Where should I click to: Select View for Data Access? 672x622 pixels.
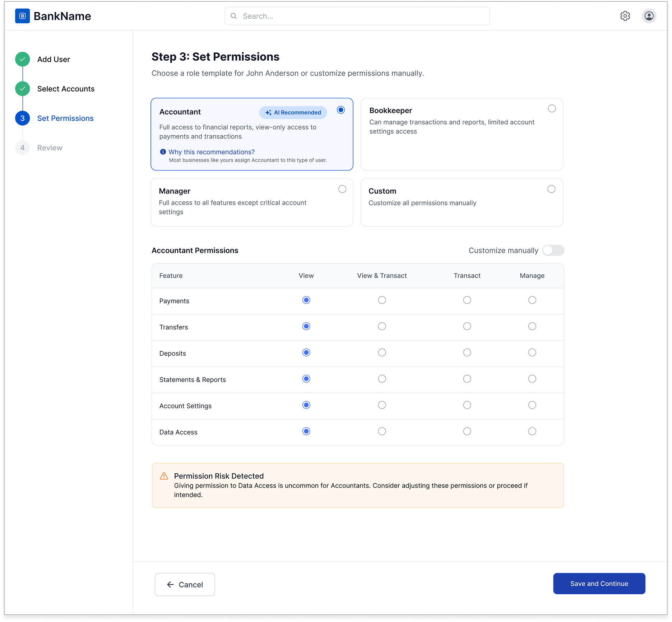[x=306, y=431]
